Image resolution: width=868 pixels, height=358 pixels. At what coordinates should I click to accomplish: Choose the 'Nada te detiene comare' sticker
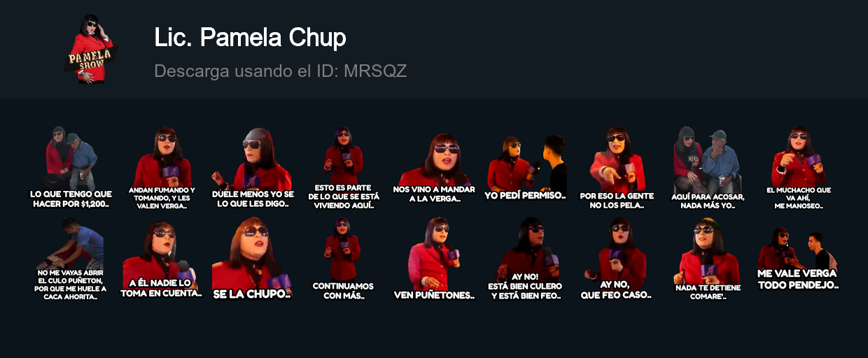708,259
